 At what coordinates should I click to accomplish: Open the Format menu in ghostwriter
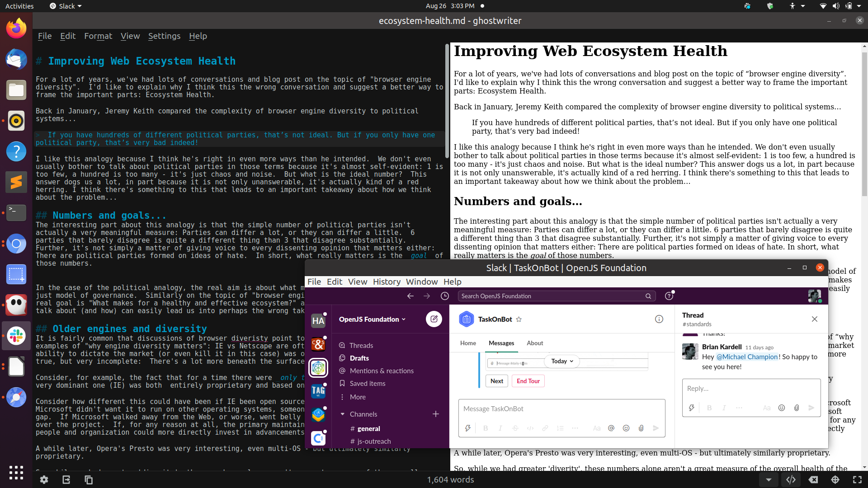click(x=98, y=36)
